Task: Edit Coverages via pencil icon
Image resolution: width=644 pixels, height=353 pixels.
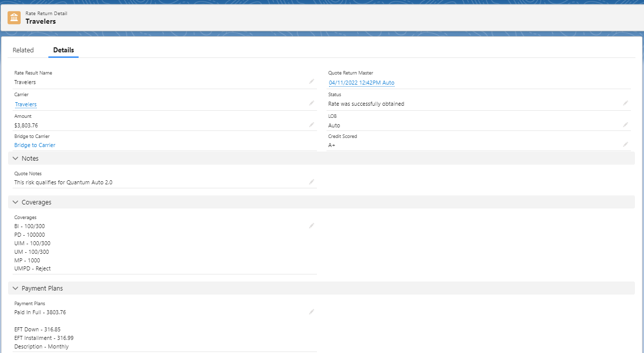Action: 311,226
